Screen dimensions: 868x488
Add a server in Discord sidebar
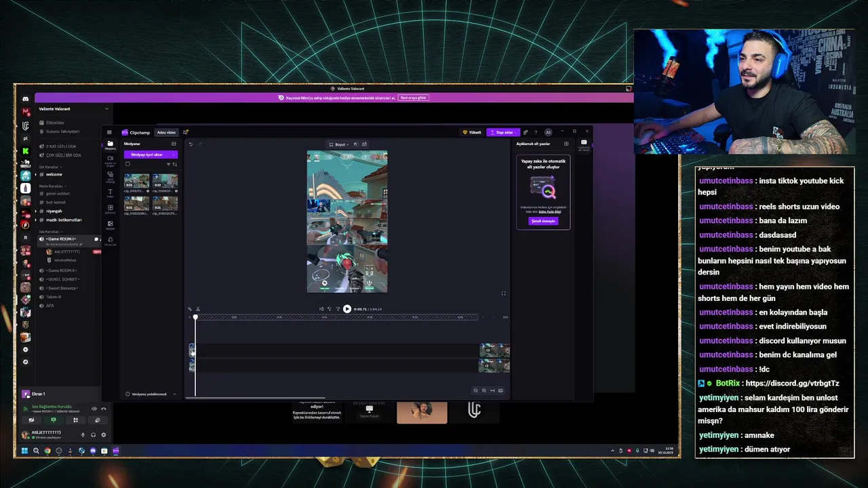pyautogui.click(x=26, y=350)
